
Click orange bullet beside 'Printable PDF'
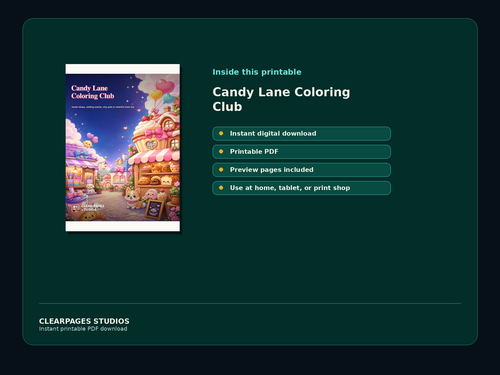221,152
